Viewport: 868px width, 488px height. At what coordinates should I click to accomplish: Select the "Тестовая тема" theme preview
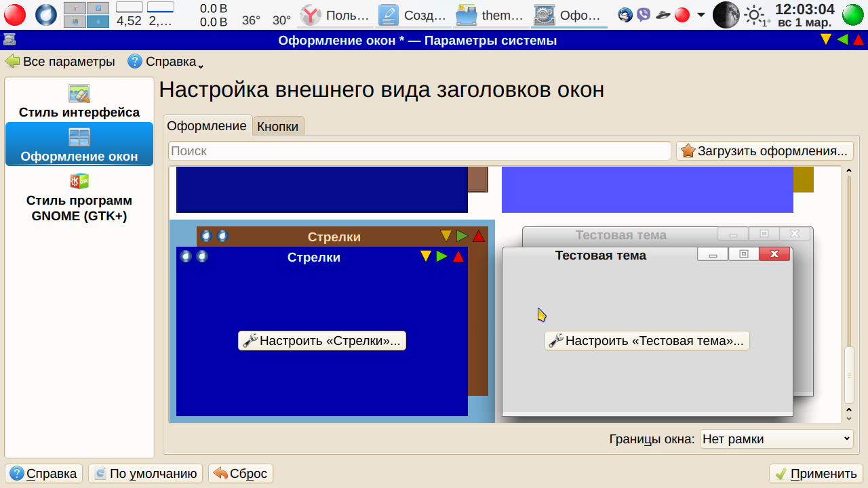[x=658, y=321]
